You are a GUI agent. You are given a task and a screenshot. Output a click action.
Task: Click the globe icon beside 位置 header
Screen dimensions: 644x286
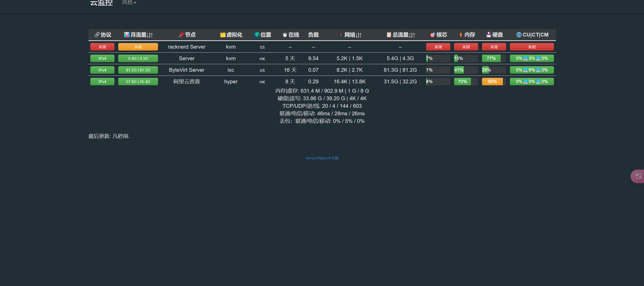click(x=257, y=35)
